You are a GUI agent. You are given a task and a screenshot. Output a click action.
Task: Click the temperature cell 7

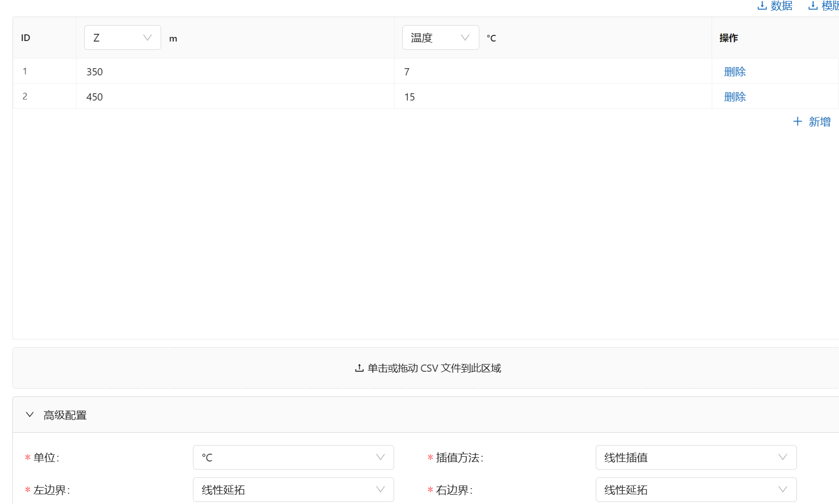[x=553, y=71]
